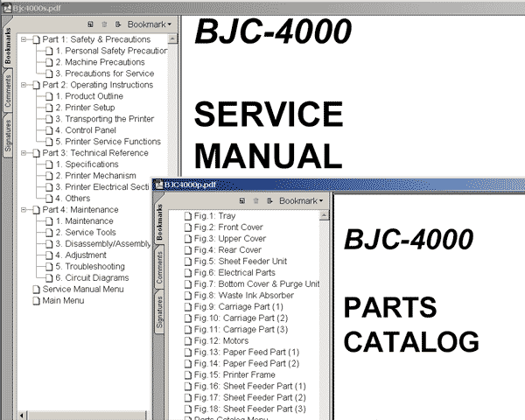This screenshot has height=420, width=525.
Task: Switch to Comments tab in BJC4000p window
Action: pos(159,268)
